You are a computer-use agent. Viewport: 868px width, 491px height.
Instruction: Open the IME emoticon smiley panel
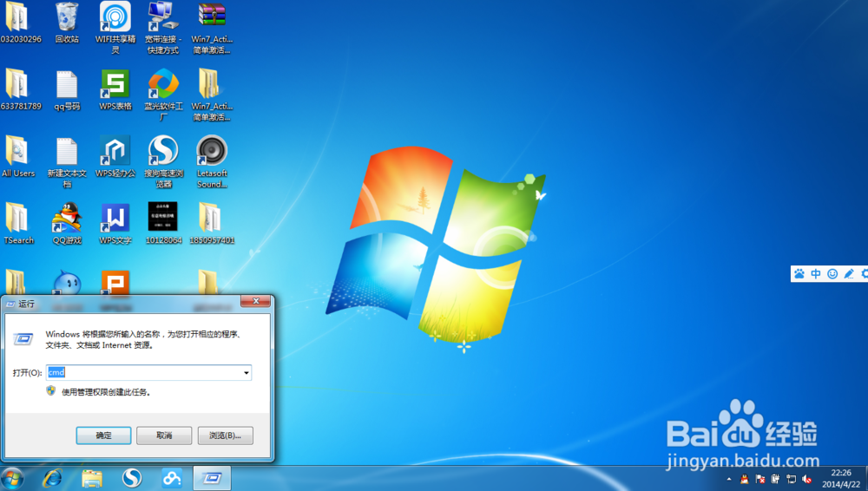point(832,273)
